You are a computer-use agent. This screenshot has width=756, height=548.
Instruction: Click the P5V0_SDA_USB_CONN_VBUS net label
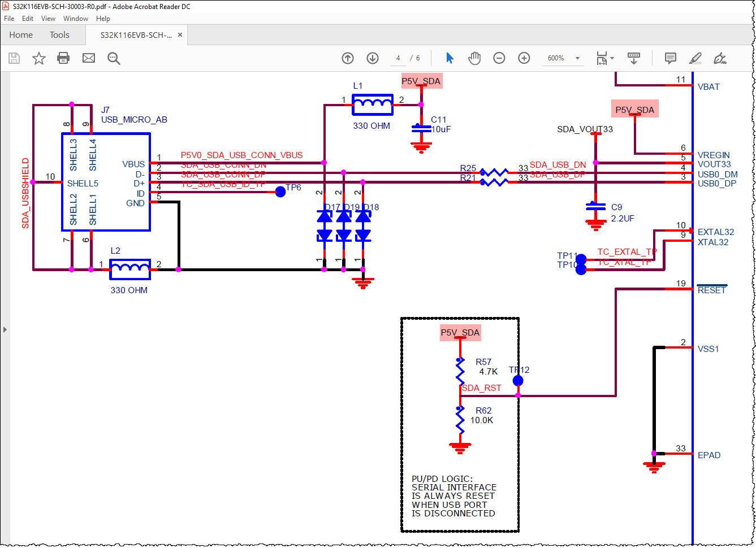point(241,155)
